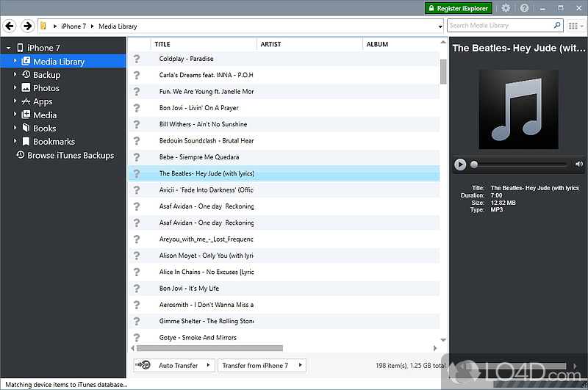Viewport: 588px width, 390px height.
Task: Open the address bar path dropdown arrow
Action: point(440,26)
